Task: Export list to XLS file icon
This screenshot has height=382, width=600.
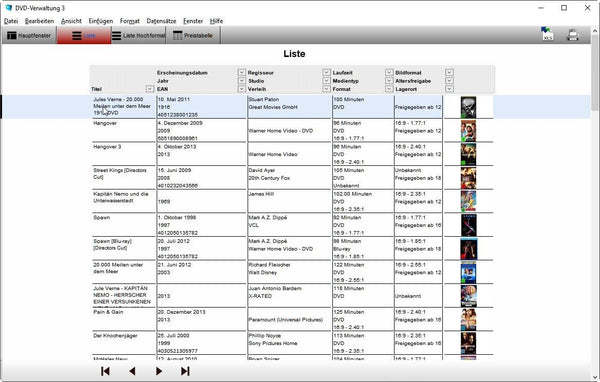Action: coord(547,34)
